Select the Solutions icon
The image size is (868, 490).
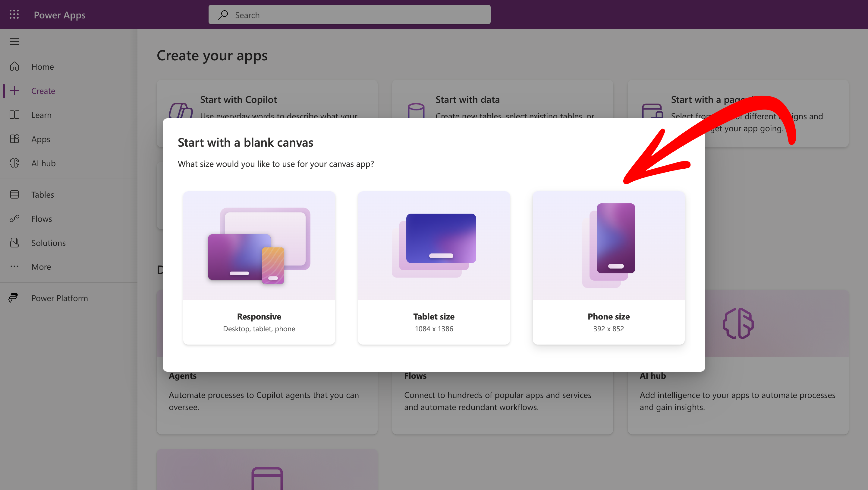click(14, 243)
